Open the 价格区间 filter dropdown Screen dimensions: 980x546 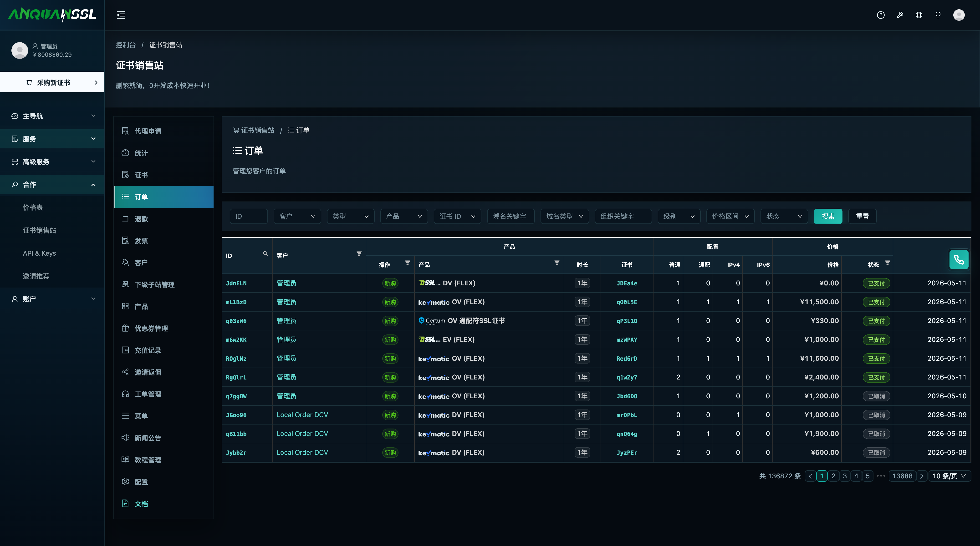[x=730, y=216]
